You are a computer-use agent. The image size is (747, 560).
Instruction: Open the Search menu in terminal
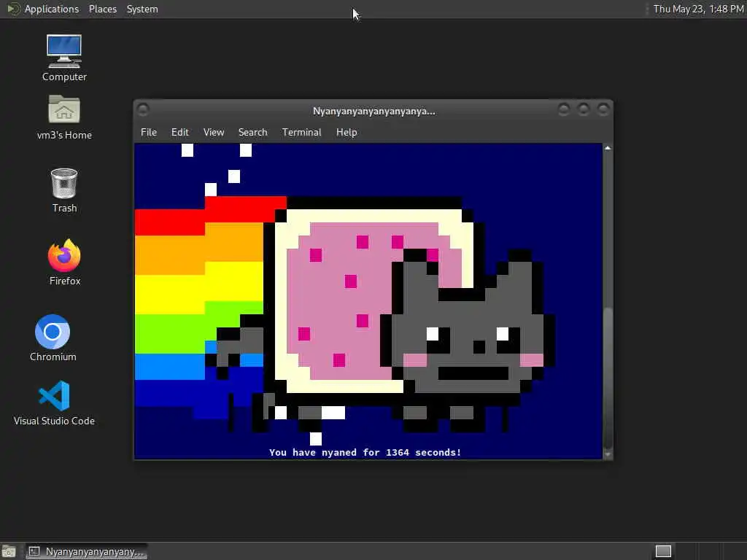253,133
